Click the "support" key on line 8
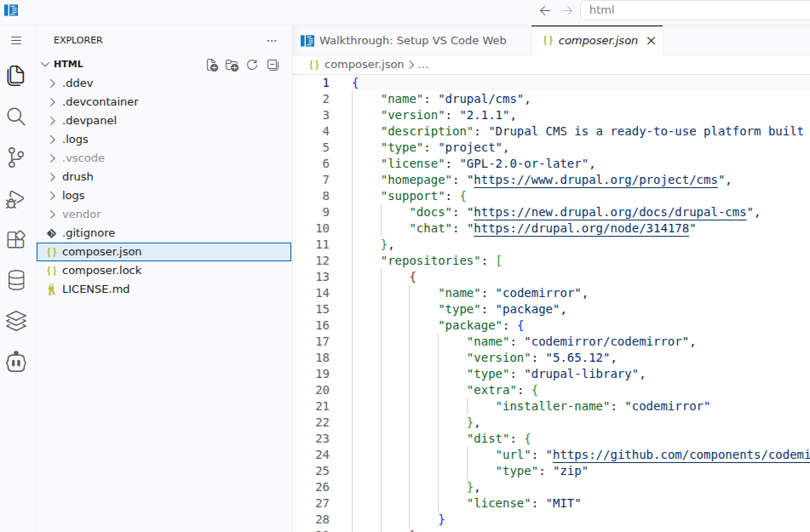Screen dimensions: 810x532 tap(413, 197)
